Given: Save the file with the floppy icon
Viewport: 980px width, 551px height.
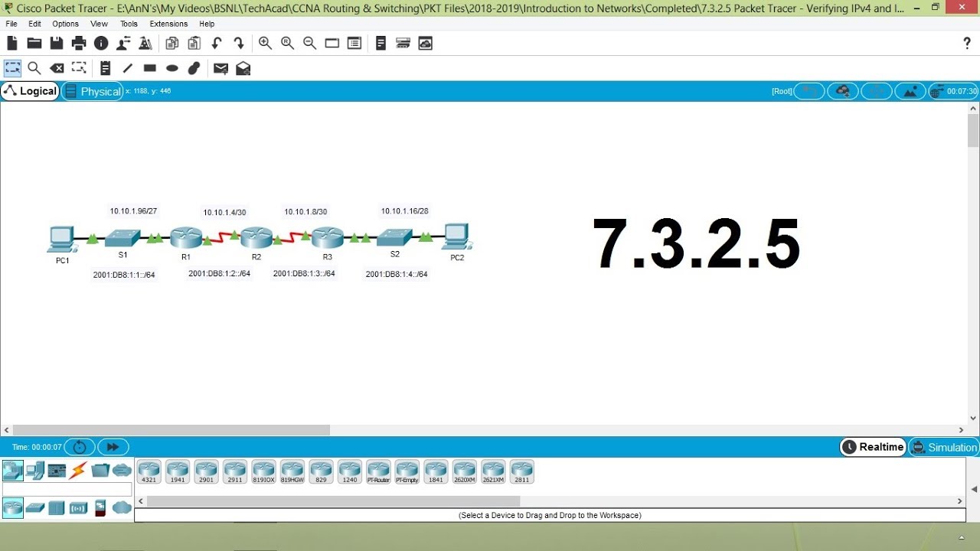Looking at the screenshot, I should tap(57, 43).
